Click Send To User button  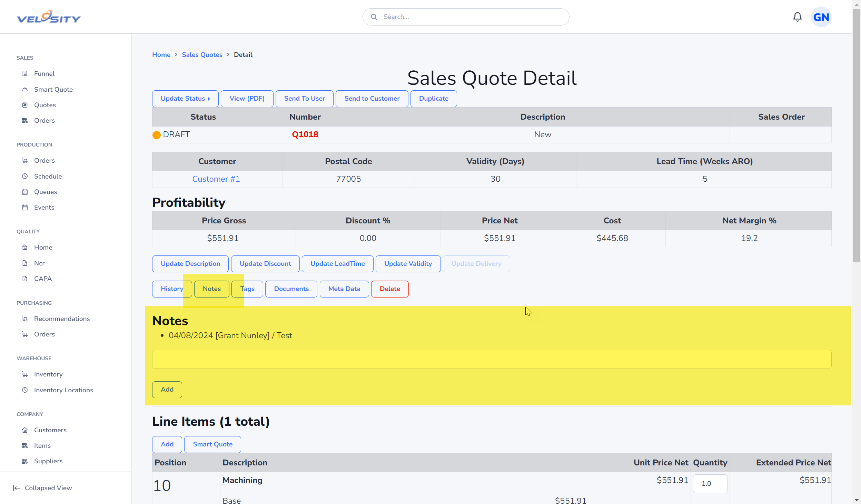click(x=304, y=99)
